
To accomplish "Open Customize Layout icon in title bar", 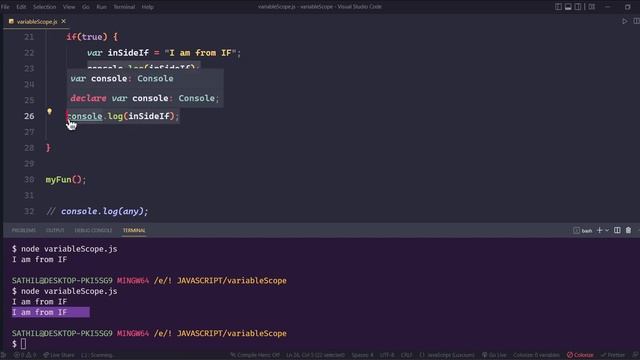I will (x=591, y=7).
